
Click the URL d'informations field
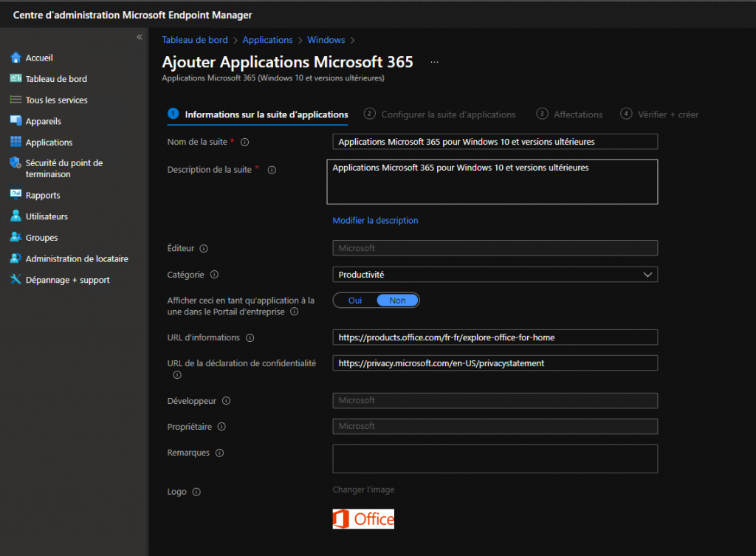tap(495, 337)
